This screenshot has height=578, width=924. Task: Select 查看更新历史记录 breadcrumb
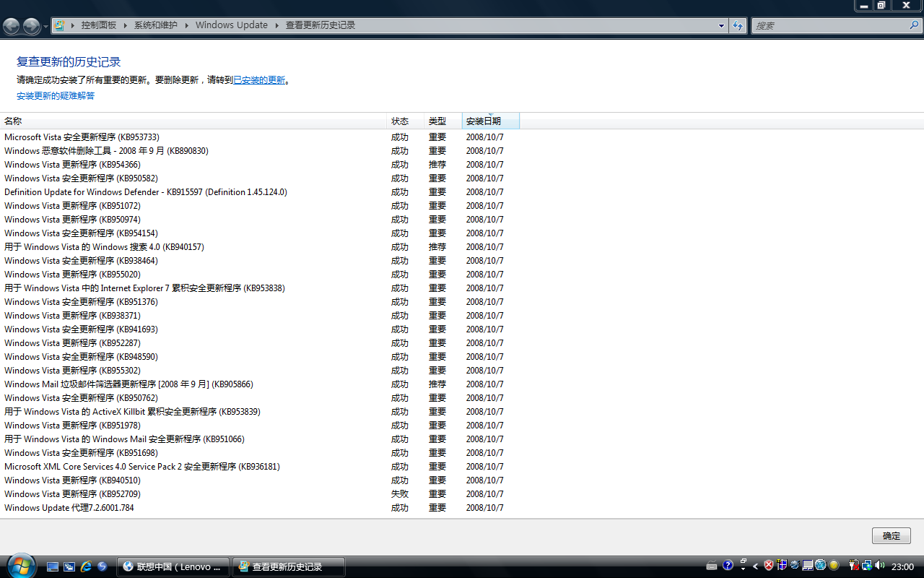tap(321, 25)
